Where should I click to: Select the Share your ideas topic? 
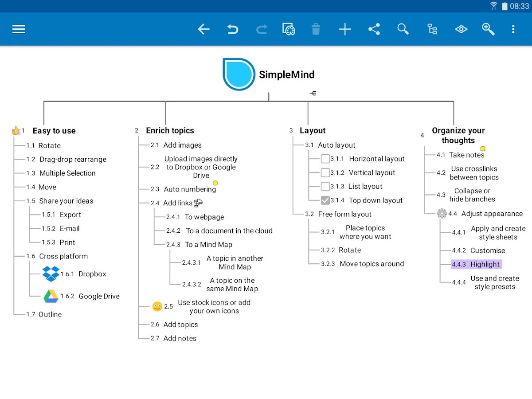pos(66,201)
